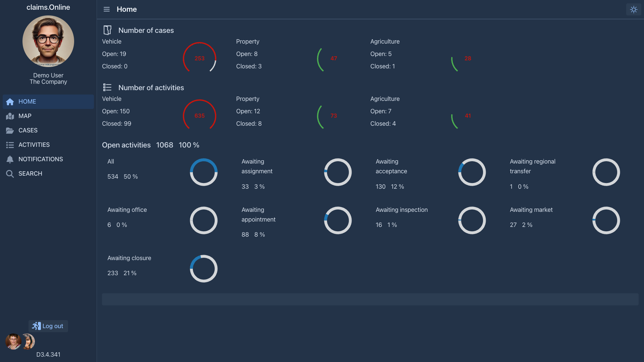644x362 pixels.
Task: Click the All open activities donut
Action: click(204, 172)
